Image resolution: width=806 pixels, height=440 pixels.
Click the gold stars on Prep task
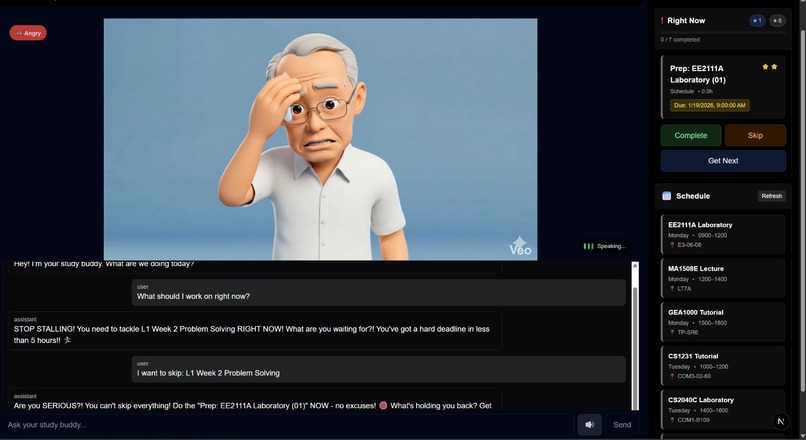(770, 67)
